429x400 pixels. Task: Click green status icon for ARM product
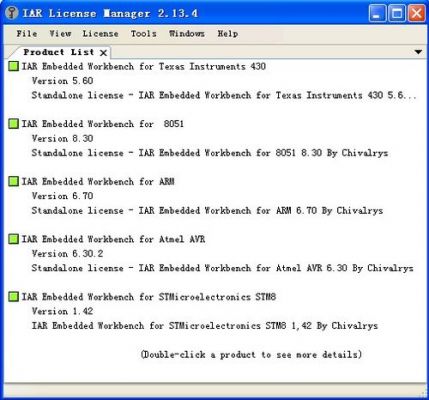[13, 181]
